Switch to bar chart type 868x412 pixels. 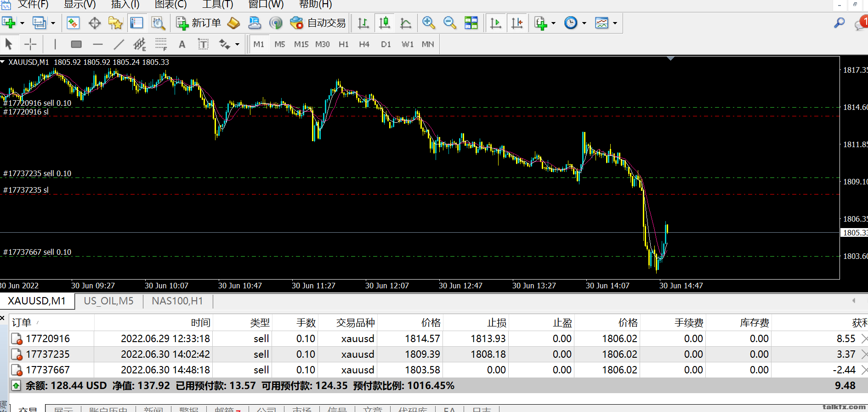363,23
